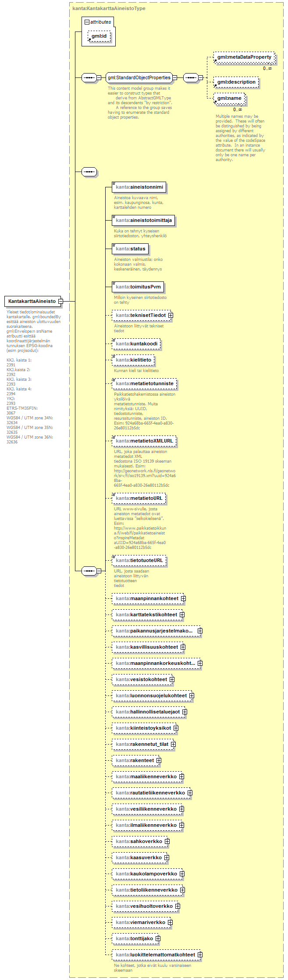Select gml:metaDataProperty element
Screen dimensions: 288x980
click(x=244, y=57)
